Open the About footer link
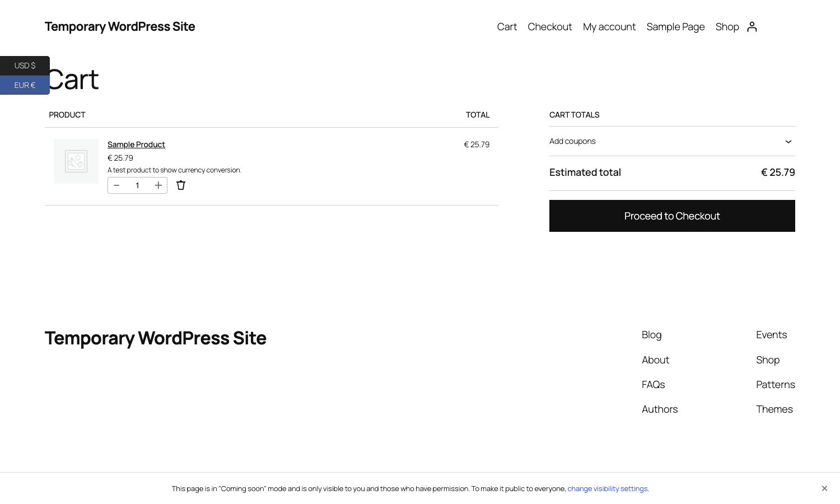This screenshot has height=504, width=840. pos(655,360)
